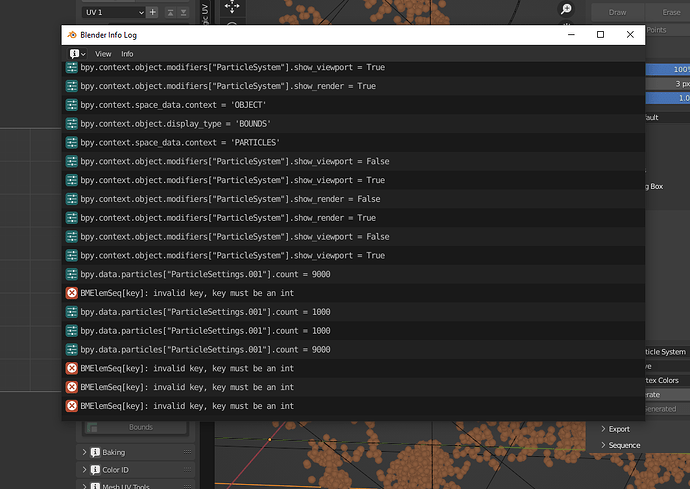
Task: Maximize the Blender Info Log window
Action: pos(600,35)
